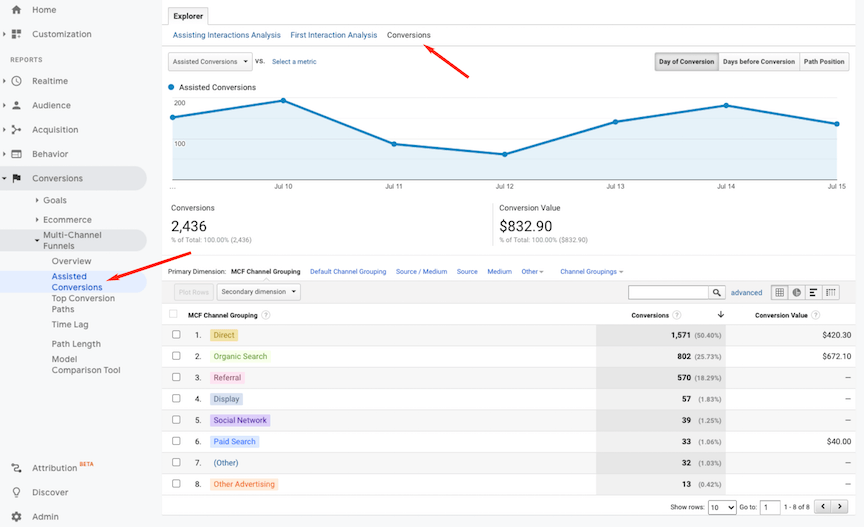The image size is (864, 527).
Task: Switch to Comparison view icon
Action: [830, 292]
